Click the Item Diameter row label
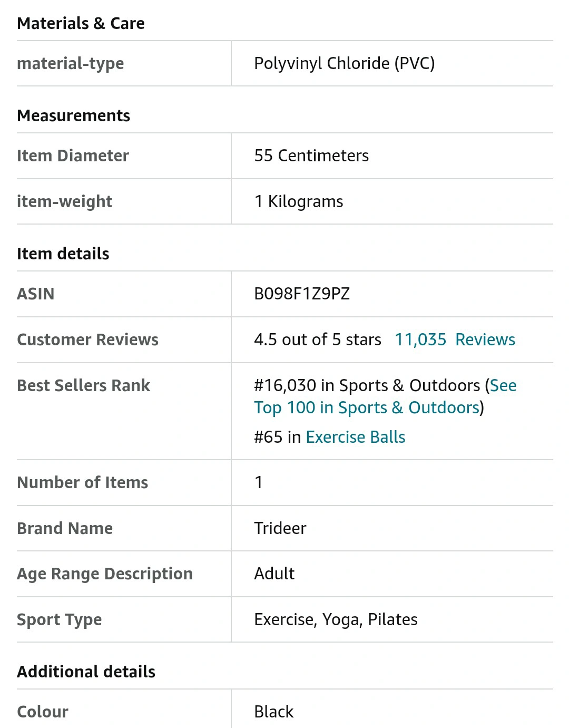The image size is (569, 728). pos(73,156)
